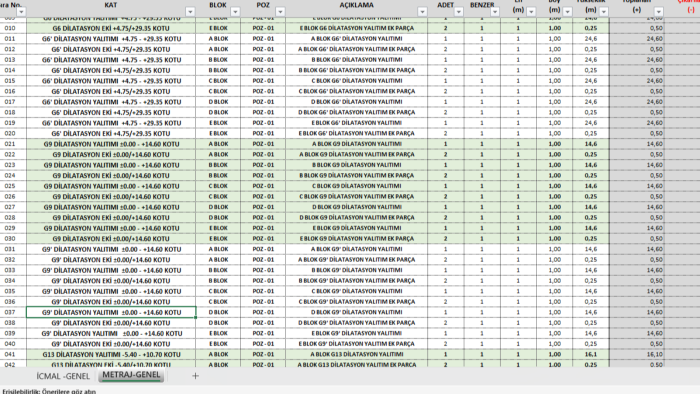Select cell 'A BLOK G9' DİLATASYON YALITIM EK PARÇA'
The height and width of the screenshot is (394, 700).
tap(356, 260)
